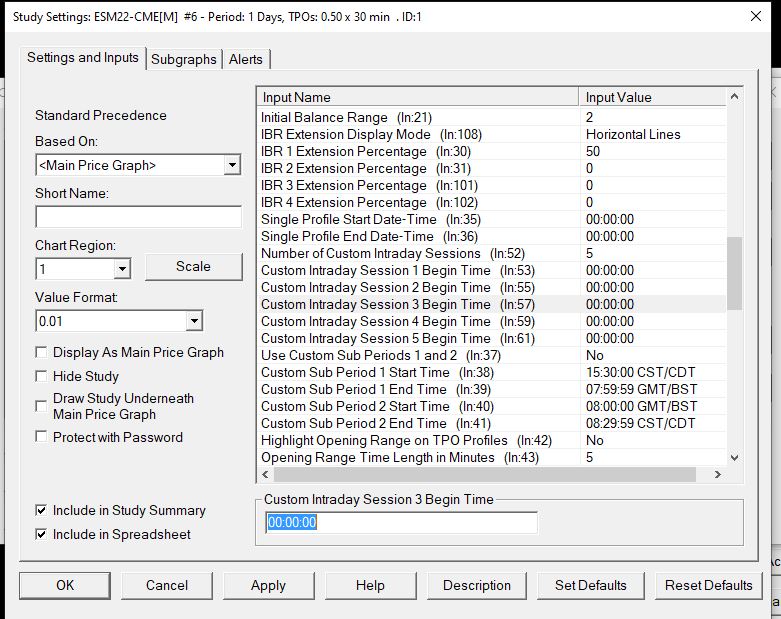
Task: Enable Display As Main Price Graph
Action: (41, 353)
